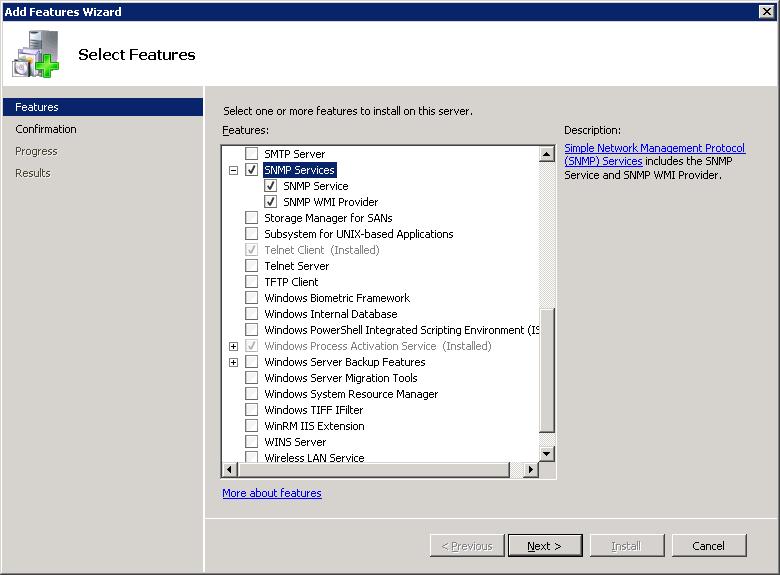Enable Storage Manager for SANs checkbox
The image size is (780, 575).
[x=252, y=217]
